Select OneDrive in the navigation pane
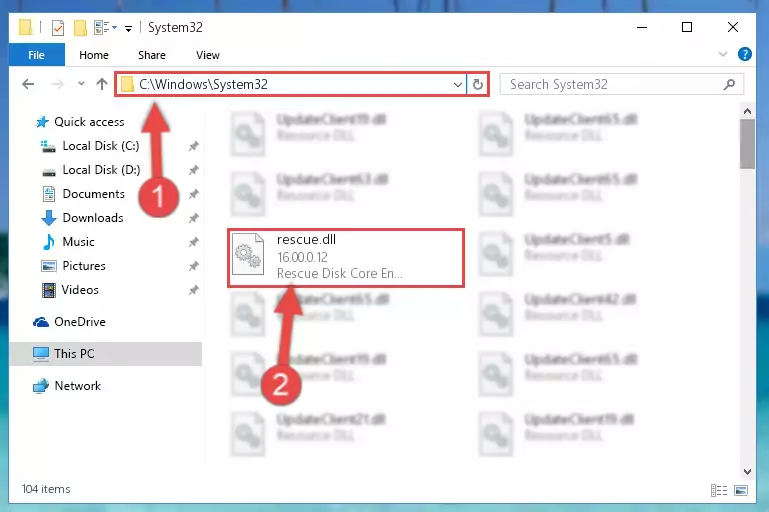Viewport: 769px width, 512px height. click(x=79, y=322)
